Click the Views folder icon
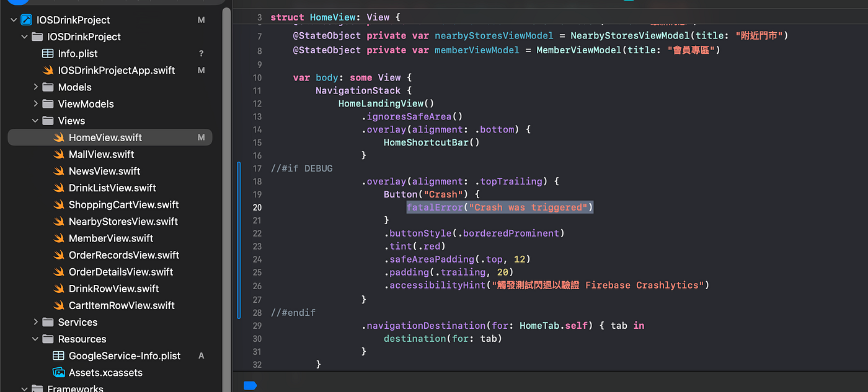Viewport: 868px width, 392px height. (48, 121)
